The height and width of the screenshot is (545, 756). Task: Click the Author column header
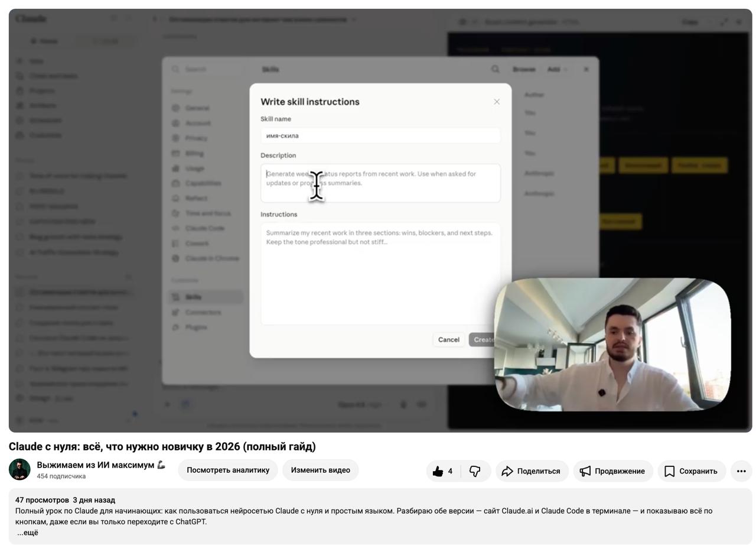coord(535,95)
